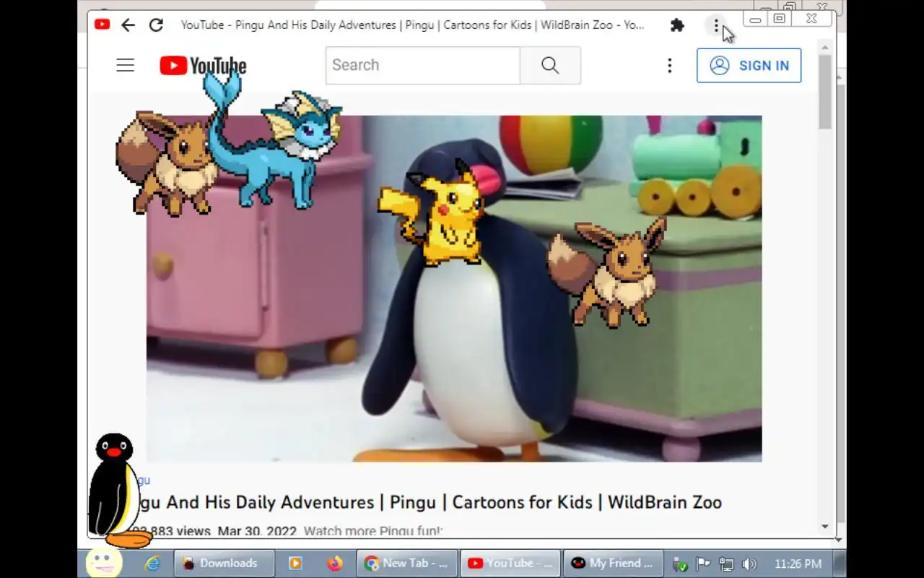Click the safely remove hardware tray icon
Viewport: 924px width, 578px height.
coord(679,564)
